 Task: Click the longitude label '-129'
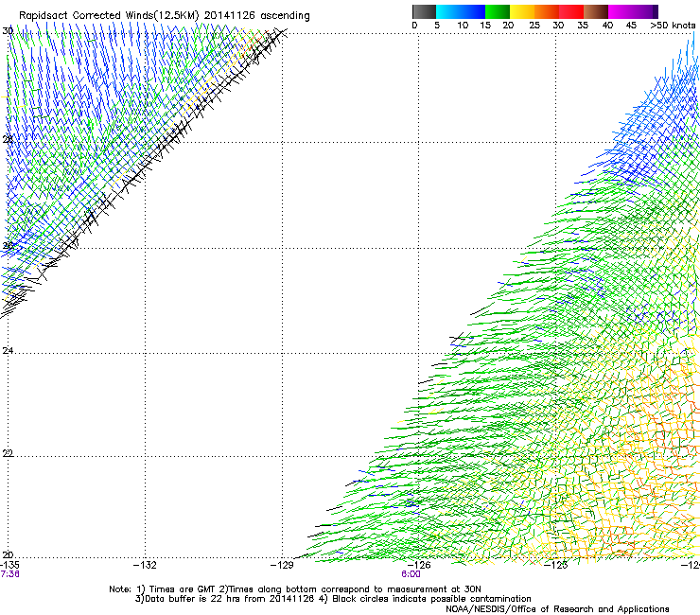pyautogui.click(x=282, y=565)
